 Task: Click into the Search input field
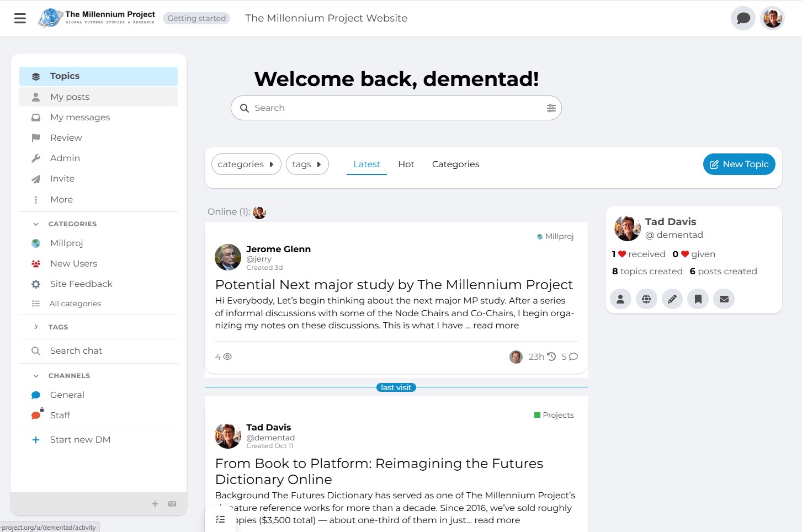[x=395, y=108]
